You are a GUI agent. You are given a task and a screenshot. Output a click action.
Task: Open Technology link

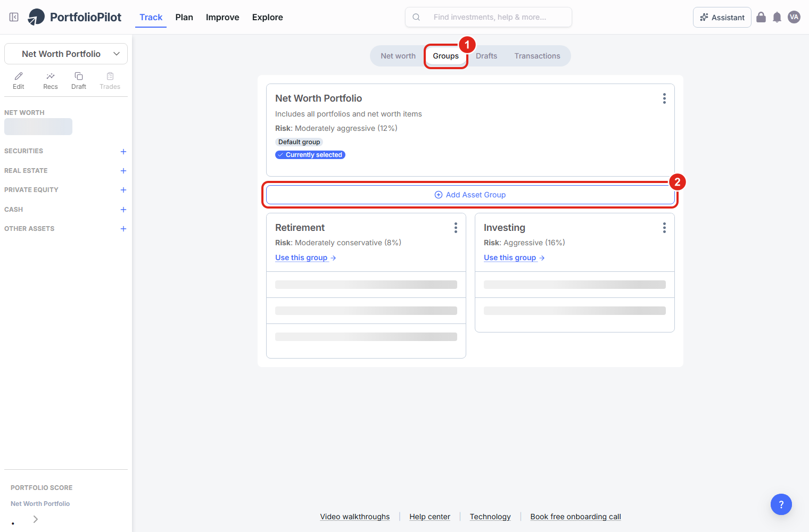click(x=490, y=517)
